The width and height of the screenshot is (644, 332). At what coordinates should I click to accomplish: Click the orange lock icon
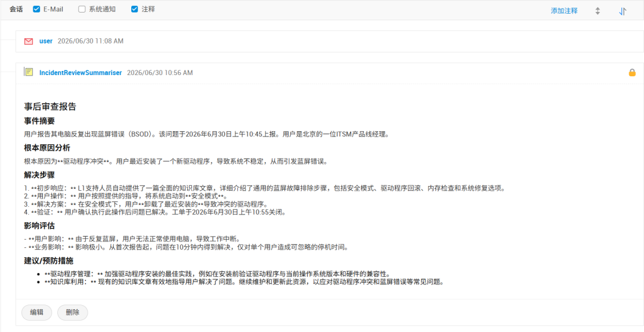[632, 73]
